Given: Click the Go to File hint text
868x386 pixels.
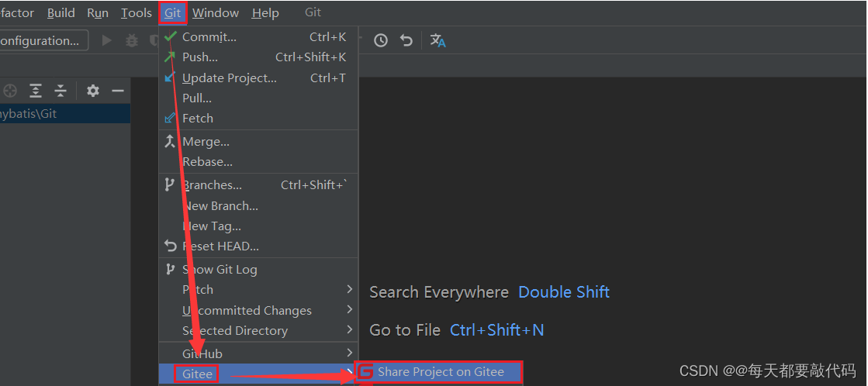Looking at the screenshot, I should click(405, 330).
